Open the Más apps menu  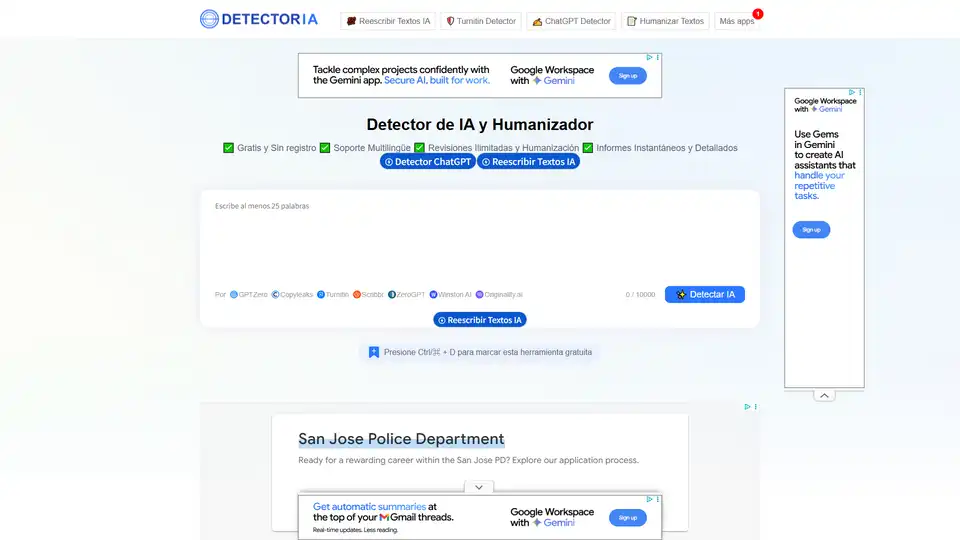737,21
